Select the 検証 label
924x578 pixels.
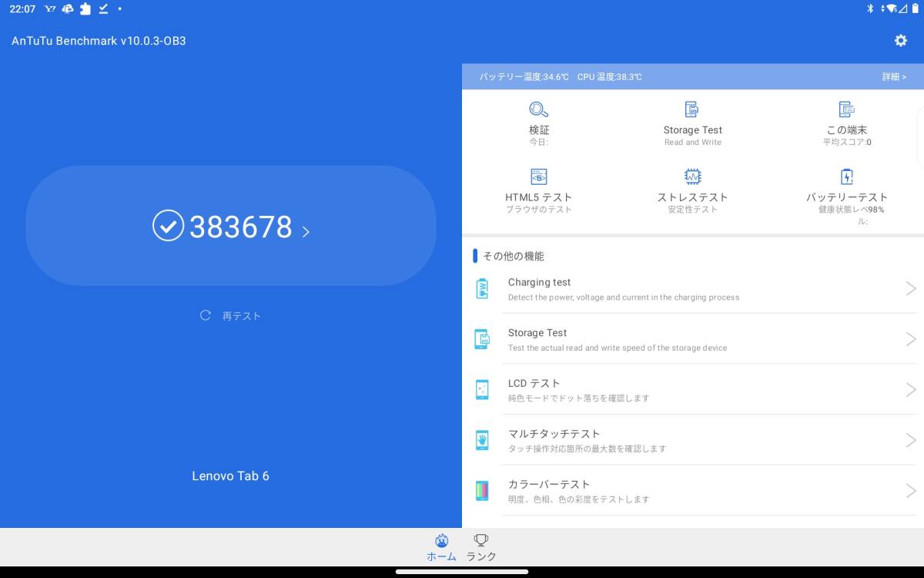point(539,130)
